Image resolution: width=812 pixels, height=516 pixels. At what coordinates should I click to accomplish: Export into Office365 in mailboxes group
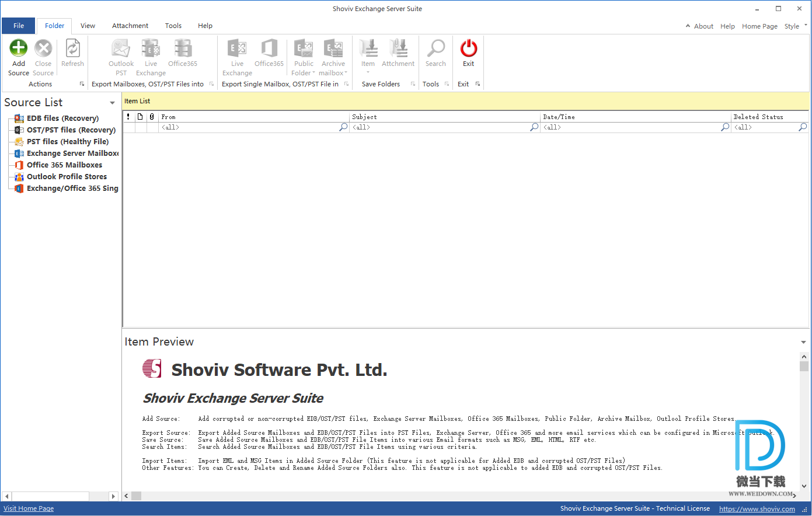tap(183, 53)
